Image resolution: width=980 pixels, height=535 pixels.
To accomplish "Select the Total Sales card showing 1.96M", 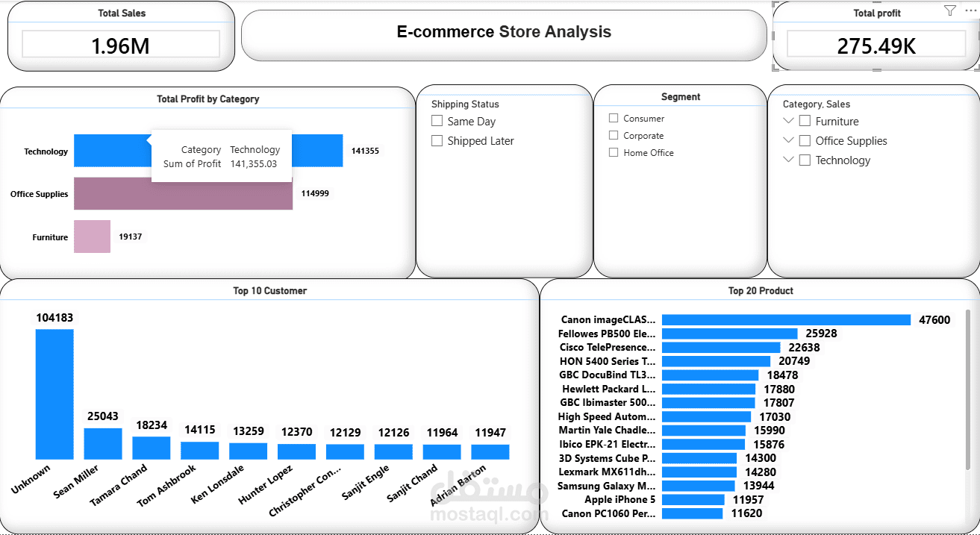I will tap(119, 45).
